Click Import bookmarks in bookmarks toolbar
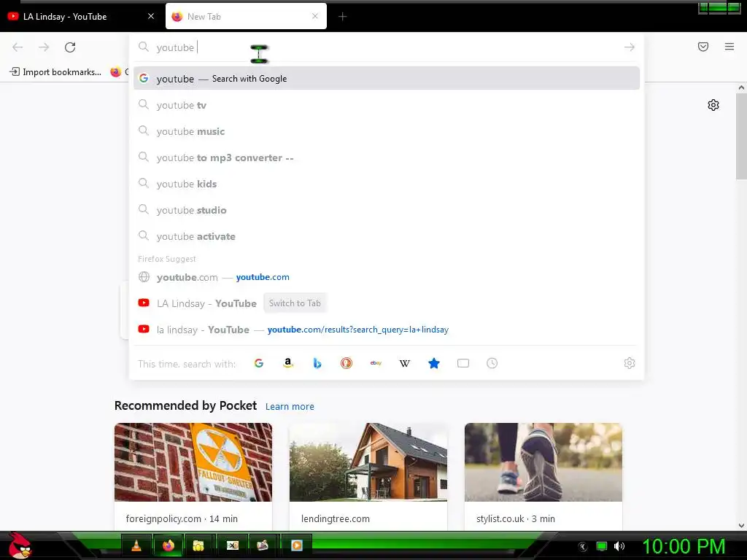This screenshot has height=560, width=747. [55, 72]
